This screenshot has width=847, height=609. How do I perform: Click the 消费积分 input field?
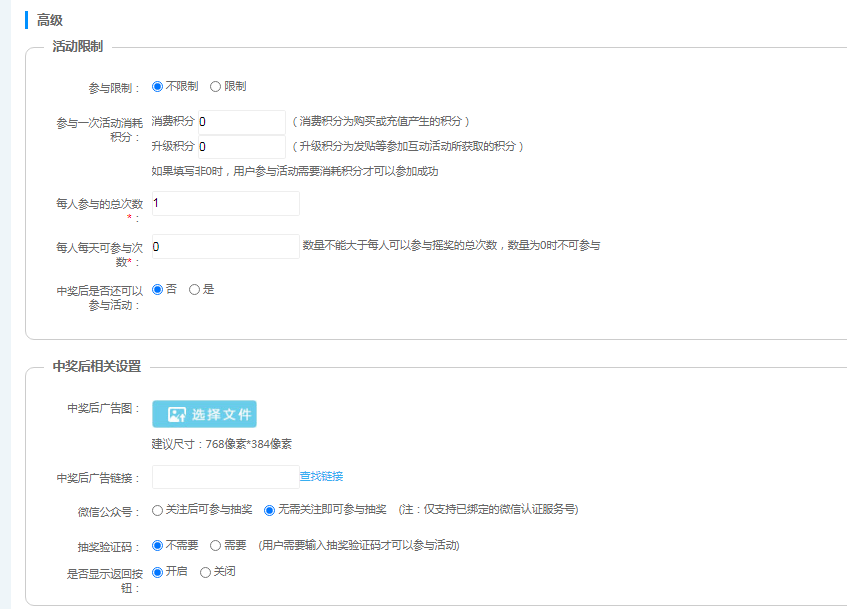point(242,122)
